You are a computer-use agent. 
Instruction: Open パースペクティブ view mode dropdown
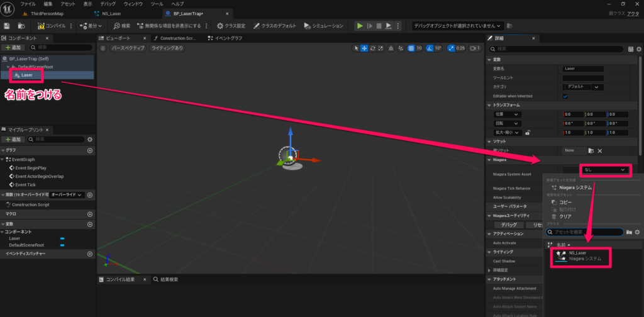pos(128,48)
